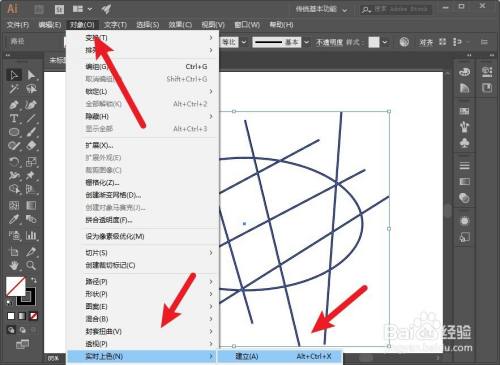Screen dimensions: 500x365
Task: Open the Arrange Documents dropdown arrow
Action: (90, 9)
